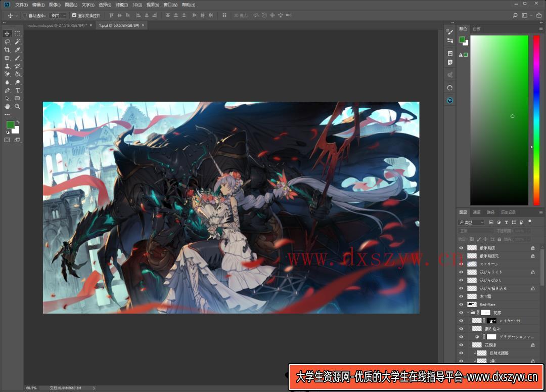This screenshot has height=392, width=546.
Task: Select the Hand tool
Action: click(7, 107)
